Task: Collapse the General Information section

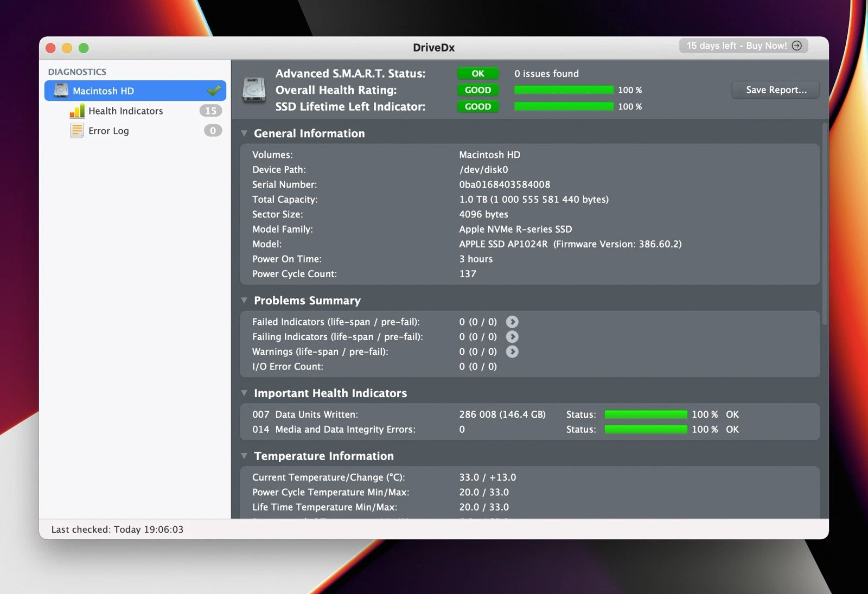Action: (244, 133)
